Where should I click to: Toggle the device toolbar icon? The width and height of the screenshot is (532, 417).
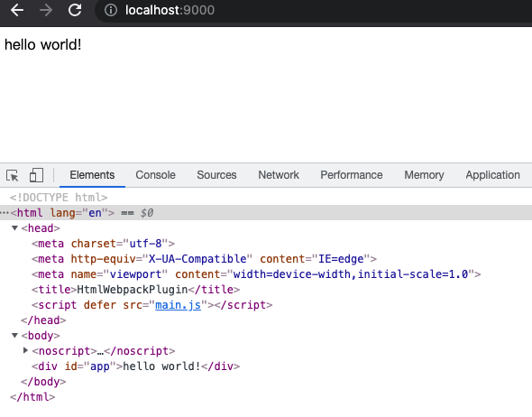click(36, 175)
